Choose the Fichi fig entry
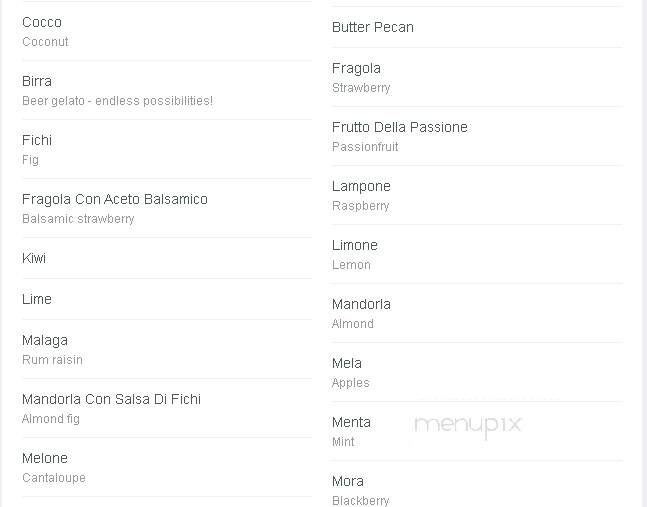The height and width of the screenshot is (507, 647). pos(167,149)
